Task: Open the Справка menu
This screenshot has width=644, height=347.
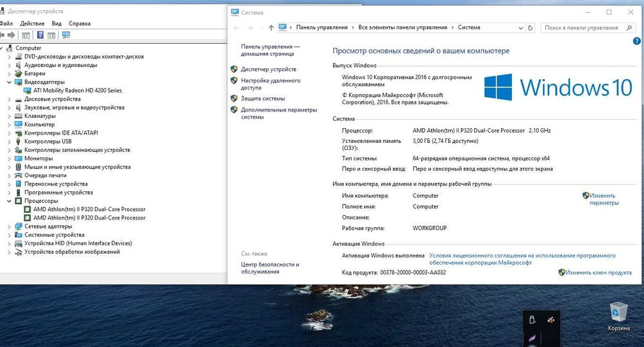Action: click(x=80, y=23)
